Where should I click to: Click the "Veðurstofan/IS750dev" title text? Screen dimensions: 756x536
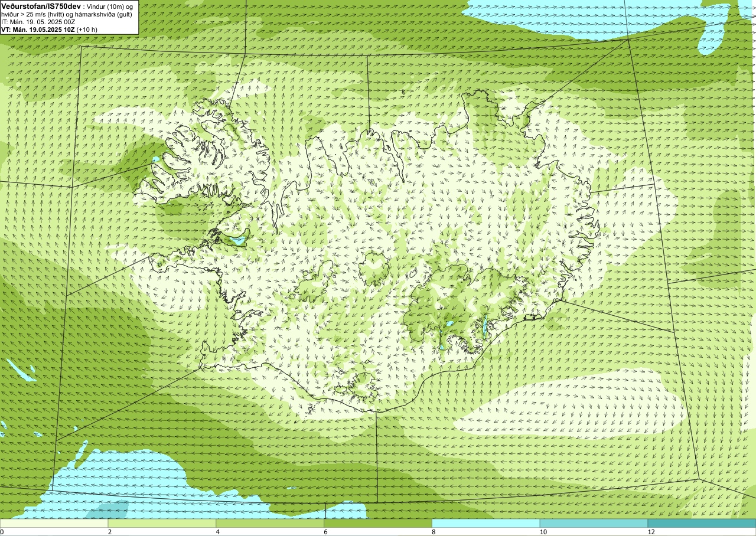[x=41, y=6]
